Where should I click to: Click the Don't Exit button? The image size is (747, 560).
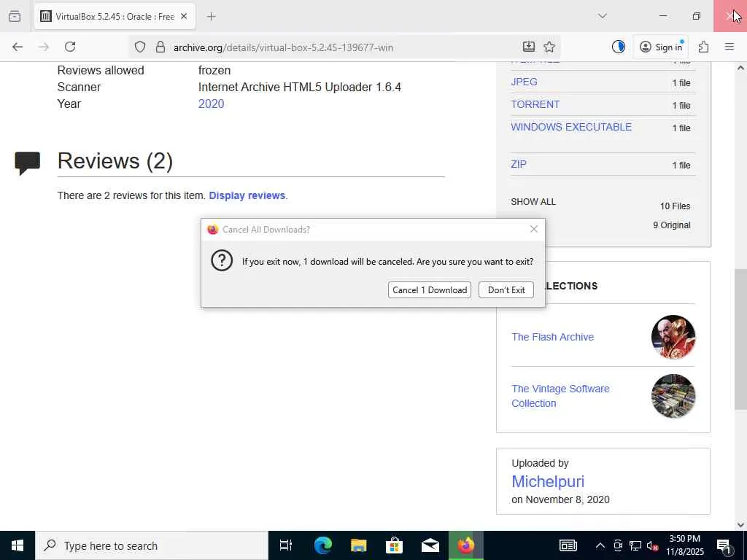point(506,290)
